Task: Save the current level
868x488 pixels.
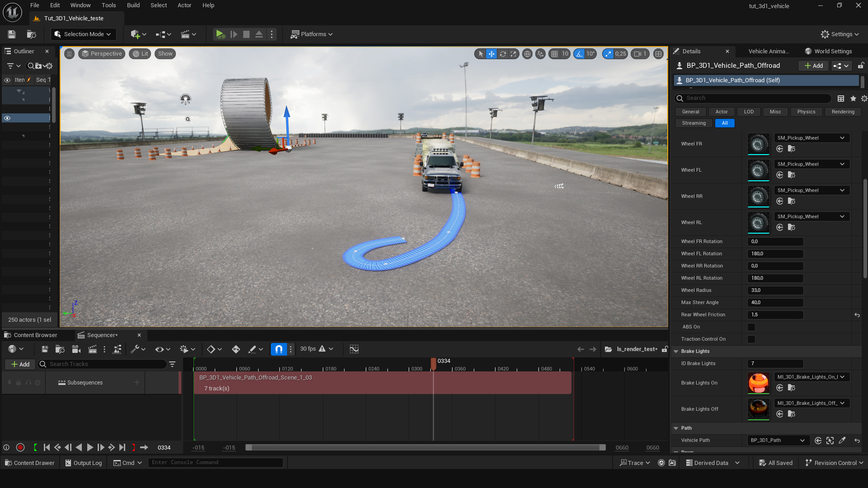Action: pyautogui.click(x=12, y=34)
